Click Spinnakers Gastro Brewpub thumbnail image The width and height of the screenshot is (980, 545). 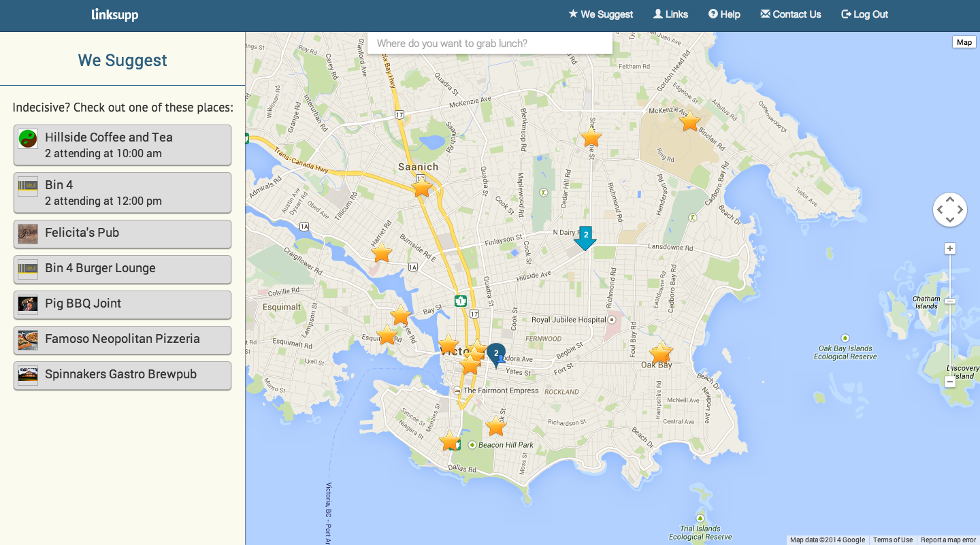(28, 376)
